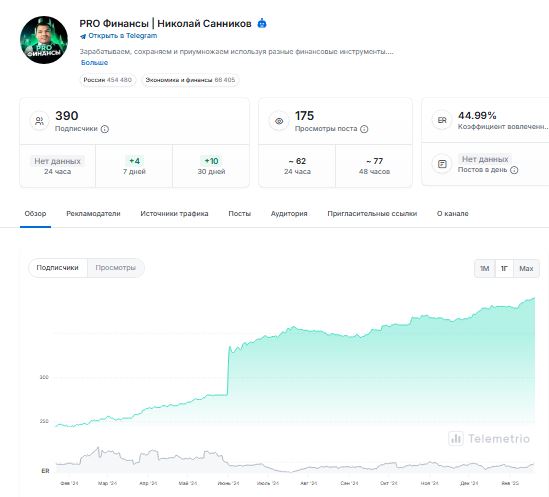Click info icon next to Просмотры поста
The height and width of the screenshot is (497, 549).
364,129
